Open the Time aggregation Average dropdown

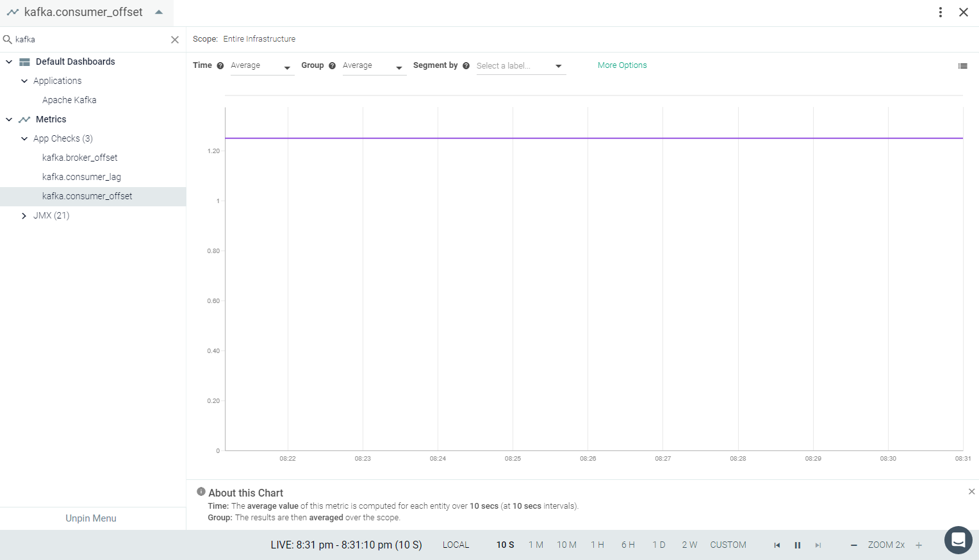point(262,66)
